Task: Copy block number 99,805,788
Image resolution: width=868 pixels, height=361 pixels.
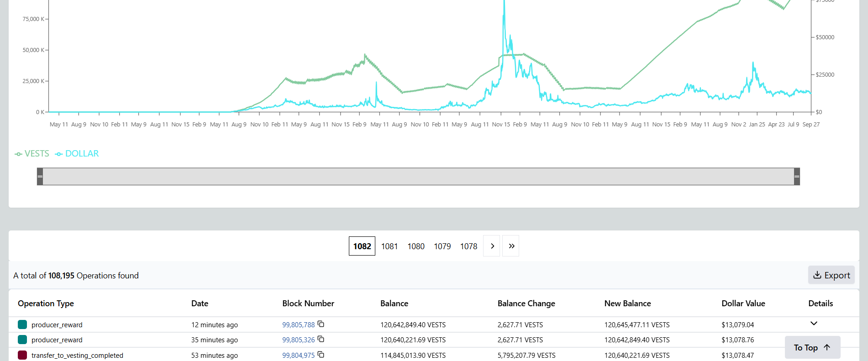Action: [321, 324]
